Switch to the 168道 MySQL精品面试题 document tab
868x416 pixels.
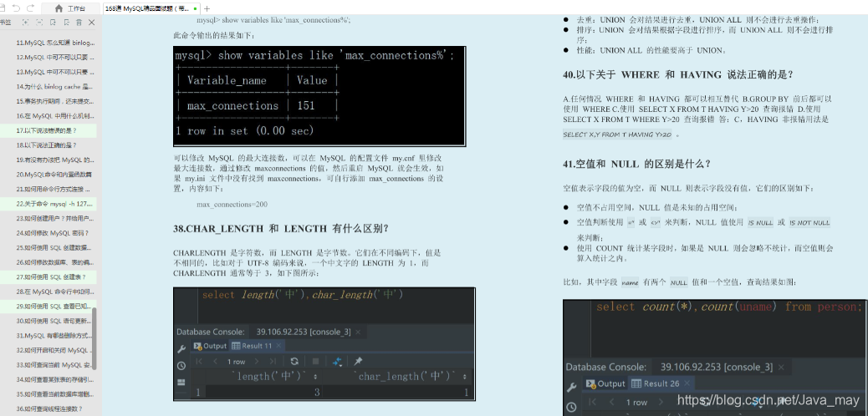151,8
